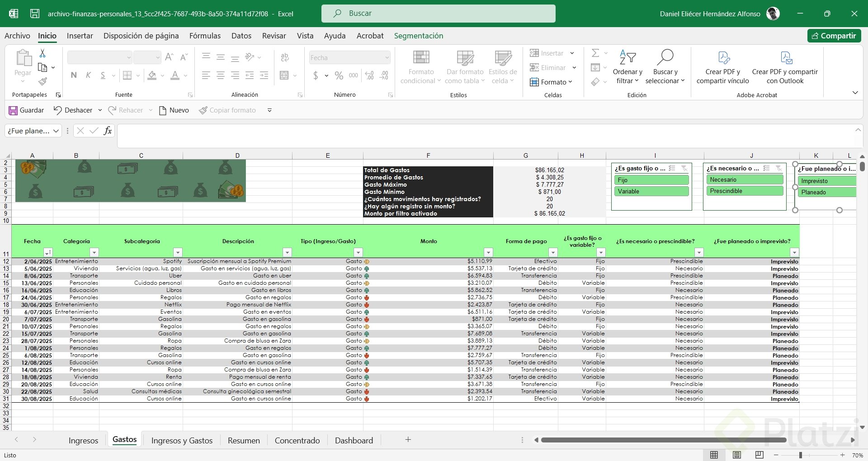The width and height of the screenshot is (868, 461).
Task: Click the Crear PDF y compartir vínculo icon
Action: pyautogui.click(x=723, y=57)
